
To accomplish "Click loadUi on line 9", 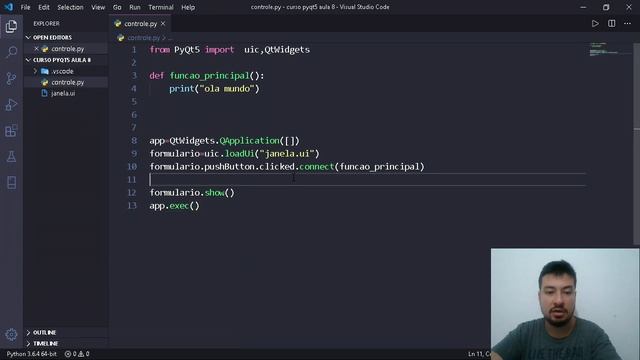I will pos(240,153).
